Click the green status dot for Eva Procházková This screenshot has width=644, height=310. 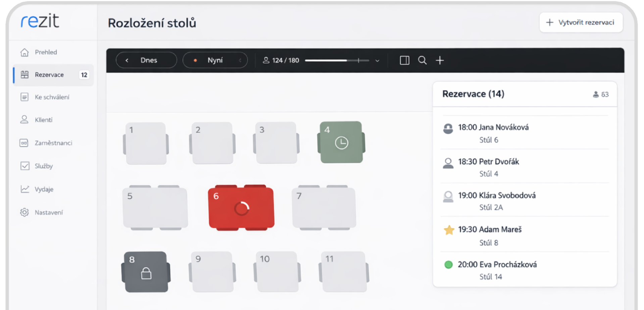(448, 264)
